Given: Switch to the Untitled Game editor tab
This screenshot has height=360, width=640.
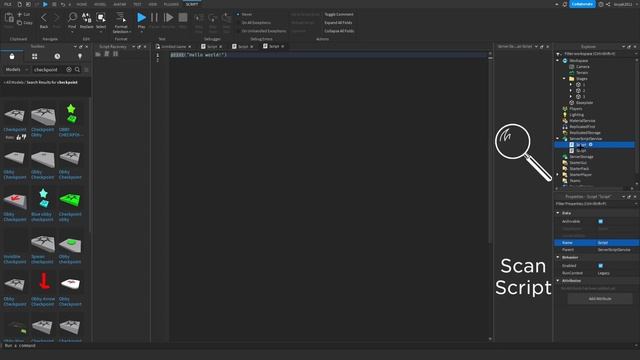Looking at the screenshot, I should [173, 47].
